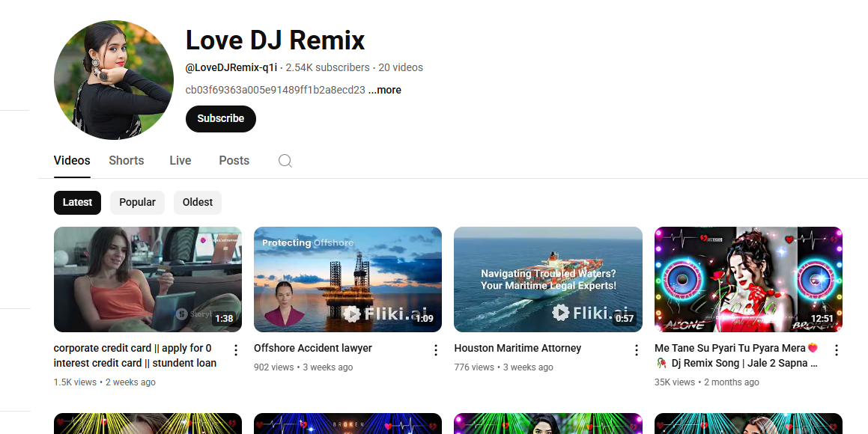Sort videos by Oldest
The height and width of the screenshot is (434, 868).
click(x=198, y=202)
